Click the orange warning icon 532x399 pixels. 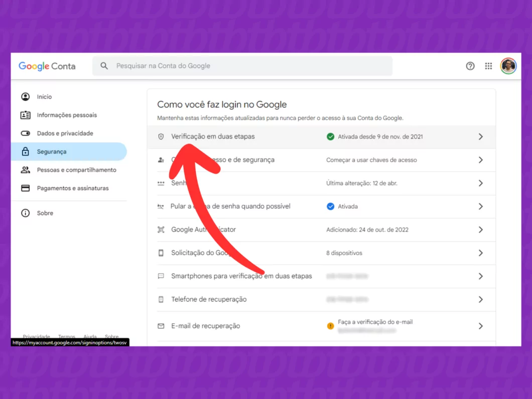330,326
